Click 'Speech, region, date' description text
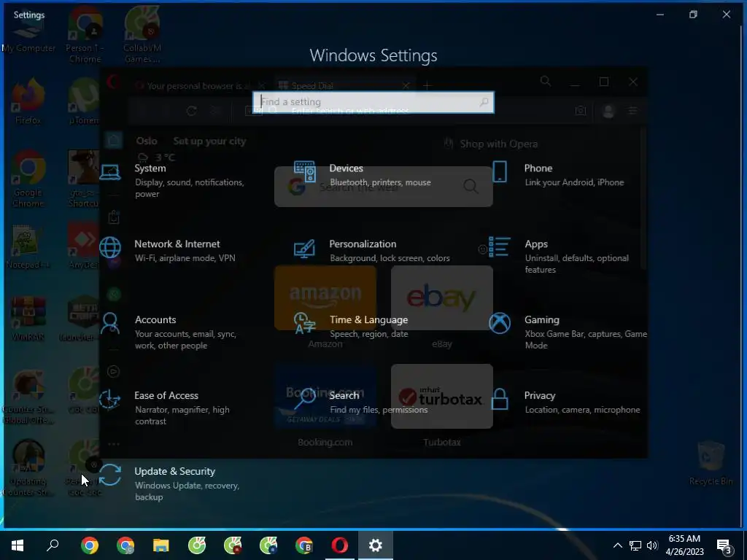The height and width of the screenshot is (560, 747). tap(368, 334)
